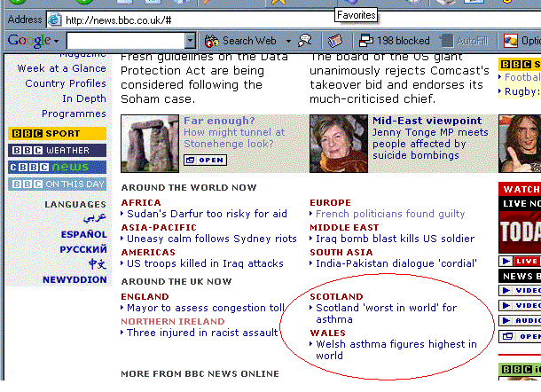Click the Internet Explorer page icon in address bar

[54, 20]
